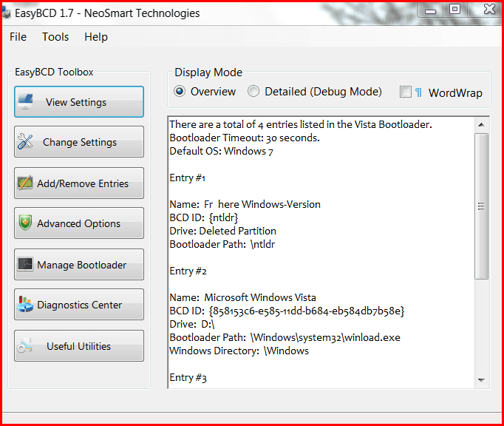Click the View Settings monitor icon

(x=25, y=101)
